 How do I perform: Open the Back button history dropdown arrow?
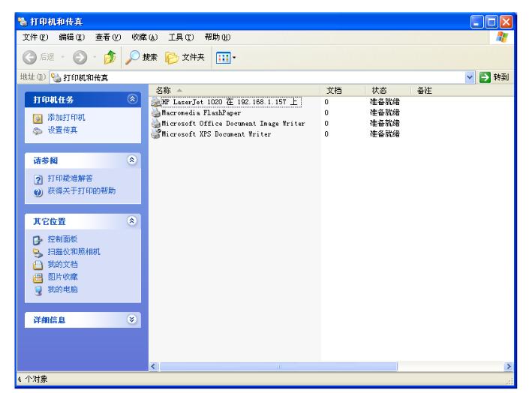63,57
